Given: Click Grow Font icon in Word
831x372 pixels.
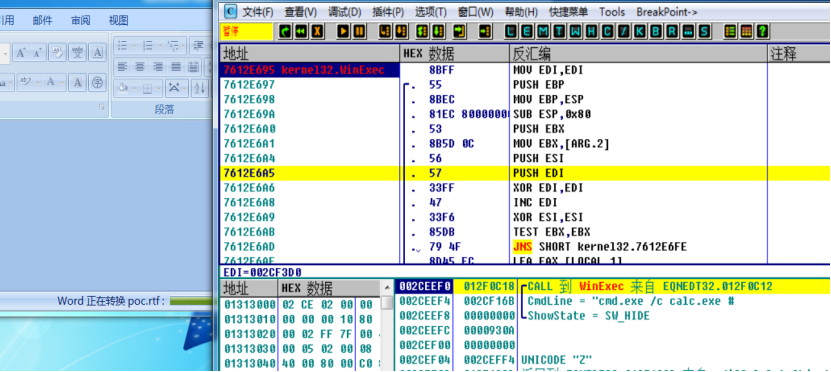Looking at the screenshot, I should [21, 52].
